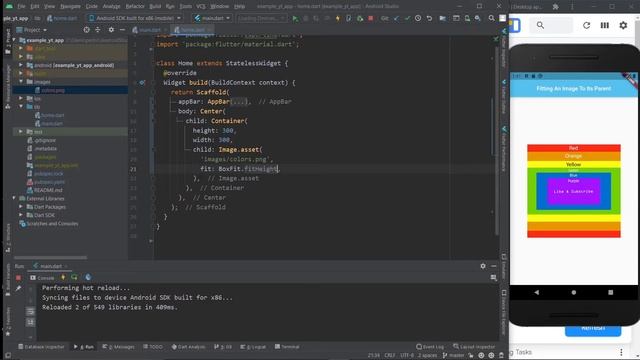640x360 pixels.
Task: Trigger Flutter hot reload lightning icon in toolbar
Action: point(338,18)
